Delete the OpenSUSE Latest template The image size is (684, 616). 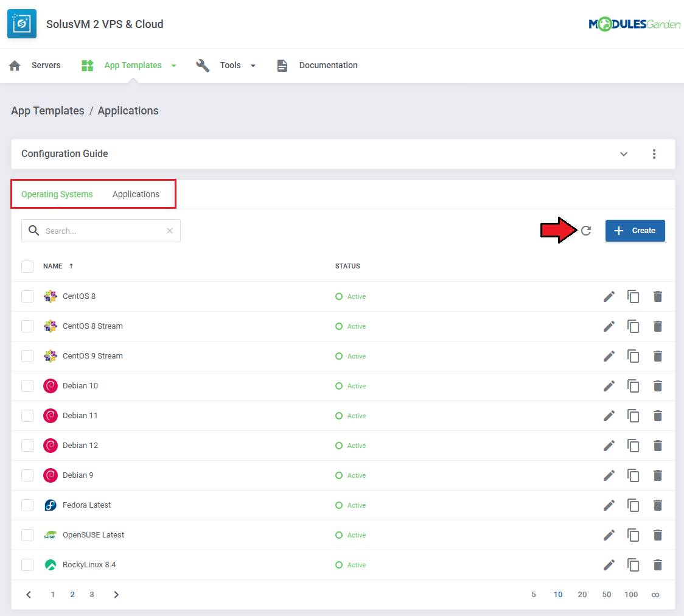658,535
